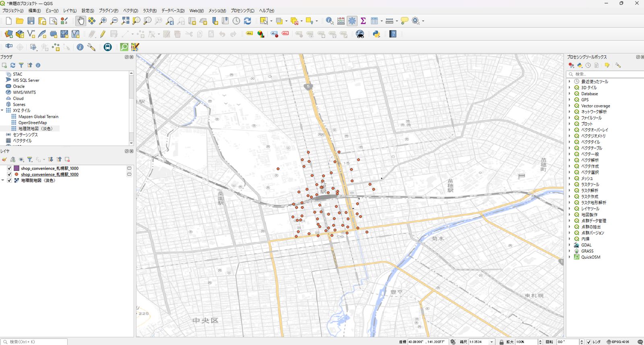This screenshot has width=644, height=345.
Task: Expand the GDAL toolbox group
Action: click(570, 245)
